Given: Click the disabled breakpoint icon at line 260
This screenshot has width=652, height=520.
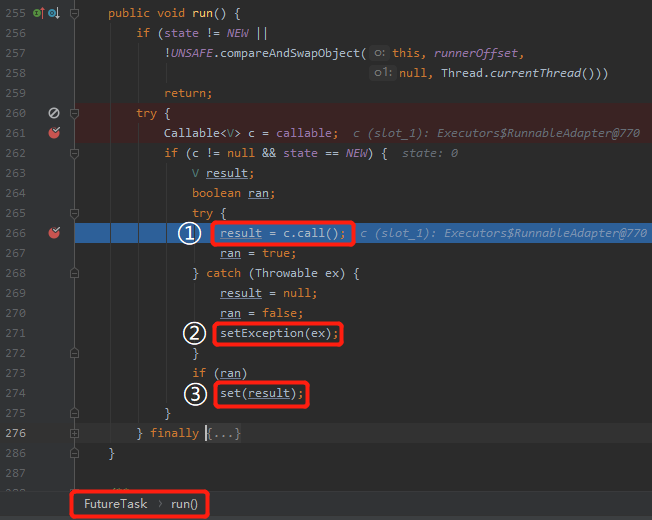Looking at the screenshot, I should 54,113.
